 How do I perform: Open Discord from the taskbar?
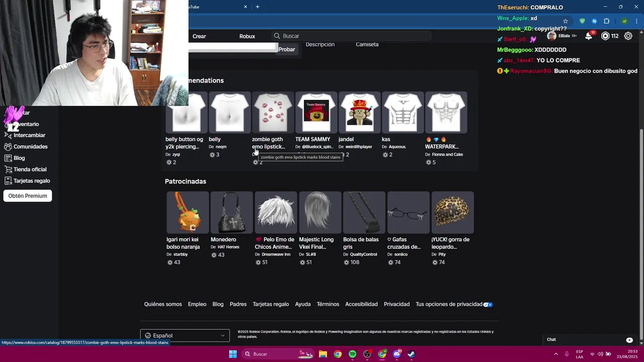[x=396, y=354]
